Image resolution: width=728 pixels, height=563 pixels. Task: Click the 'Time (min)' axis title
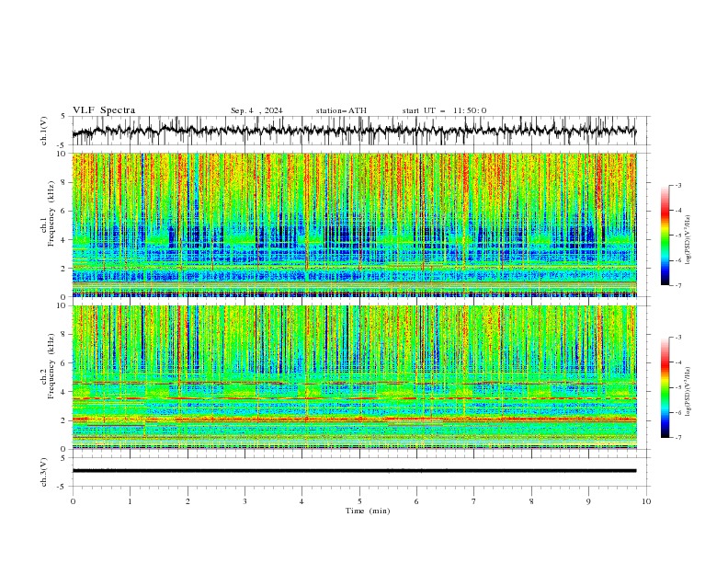point(368,511)
